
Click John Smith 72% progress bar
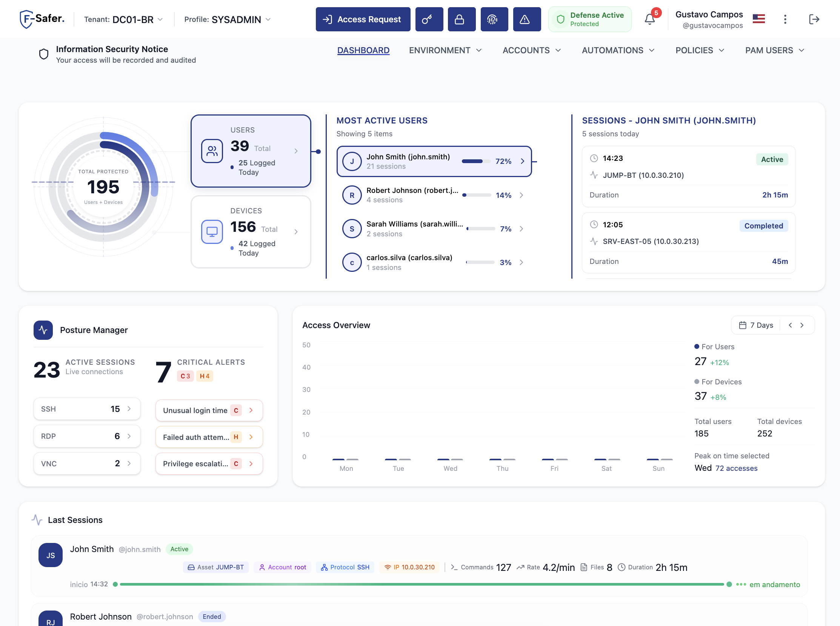pyautogui.click(x=477, y=162)
